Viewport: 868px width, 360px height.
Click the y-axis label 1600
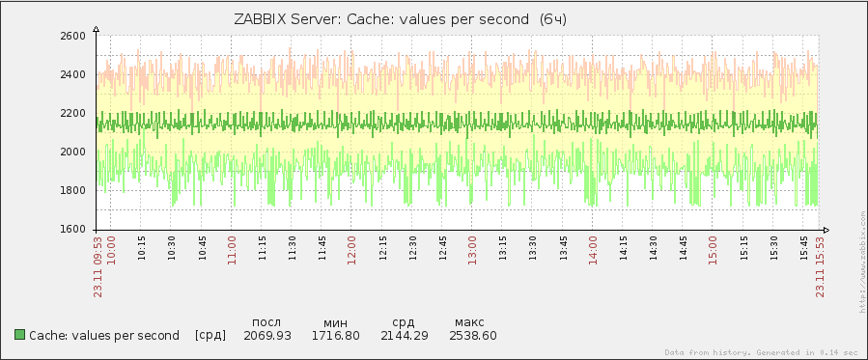coord(74,230)
